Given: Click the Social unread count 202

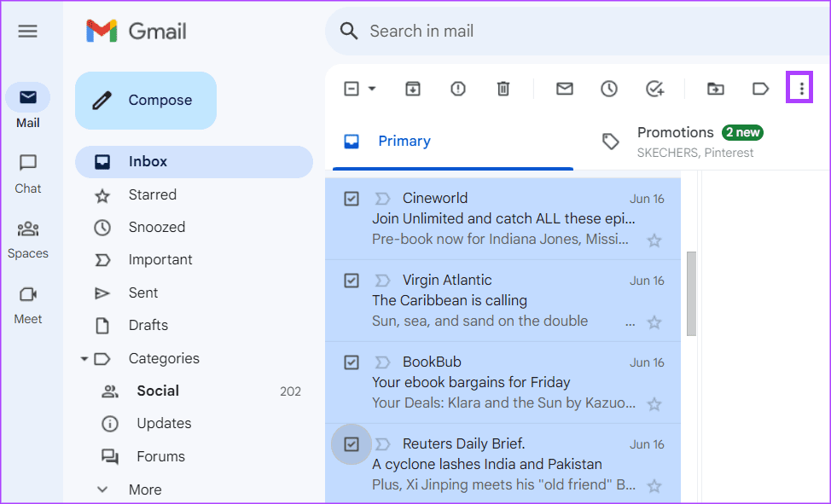Looking at the screenshot, I should 290,391.
